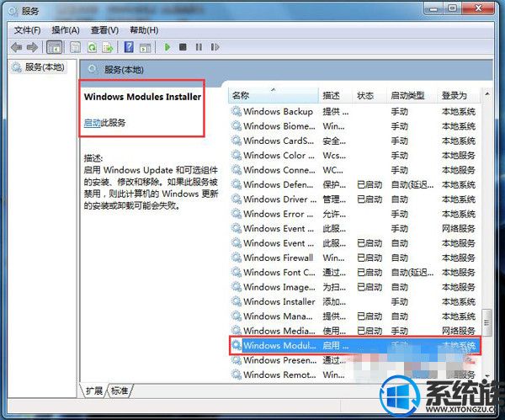
Task: Sort by the 启动类型 column header
Action: (x=412, y=96)
